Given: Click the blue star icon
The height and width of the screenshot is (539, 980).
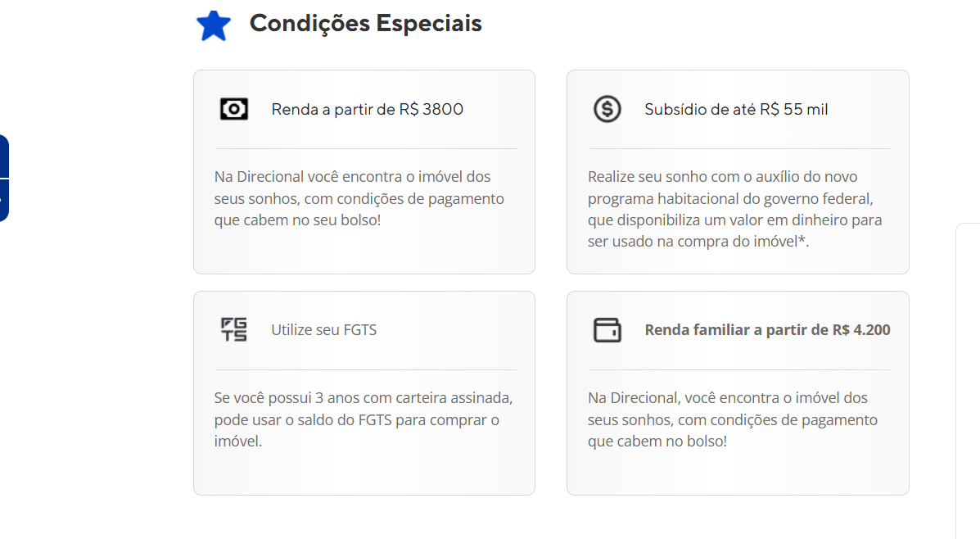Looking at the screenshot, I should point(214,25).
